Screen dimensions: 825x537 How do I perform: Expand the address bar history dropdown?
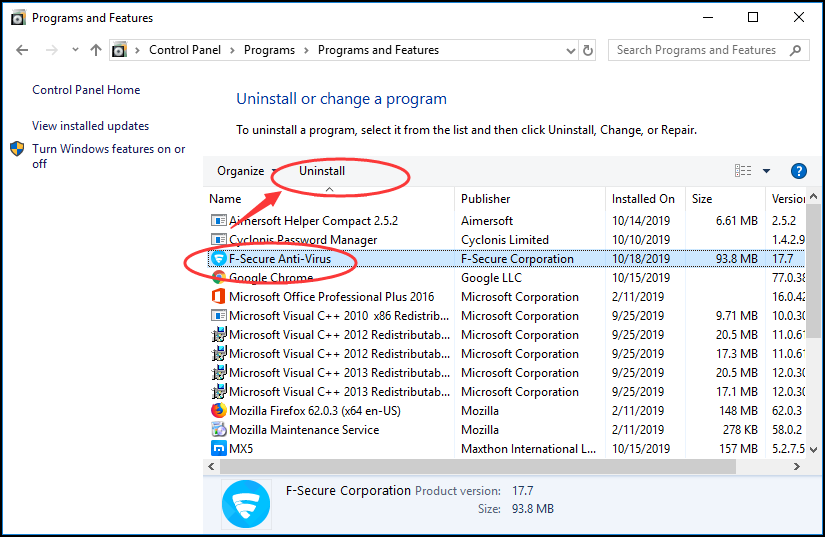570,50
